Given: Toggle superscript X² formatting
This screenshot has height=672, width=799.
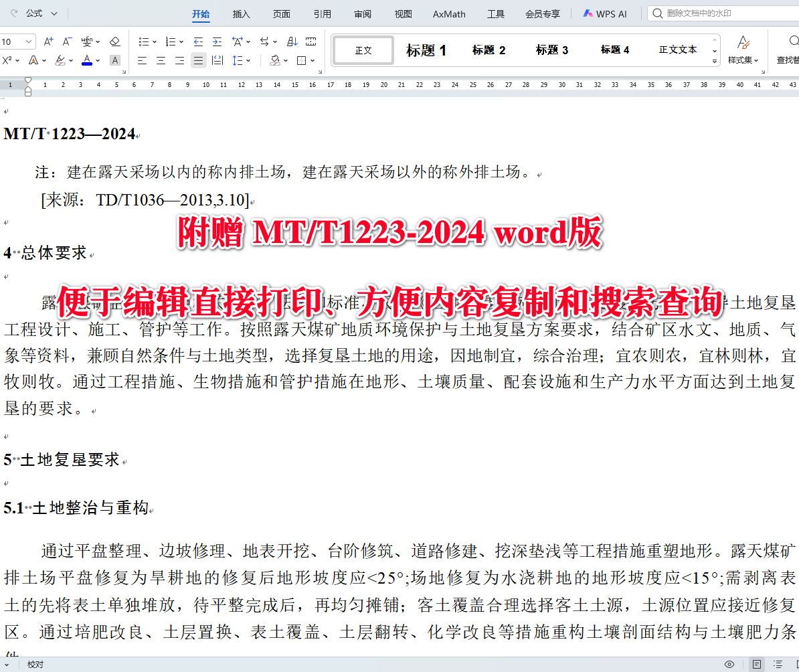Looking at the screenshot, I should click(x=7, y=60).
